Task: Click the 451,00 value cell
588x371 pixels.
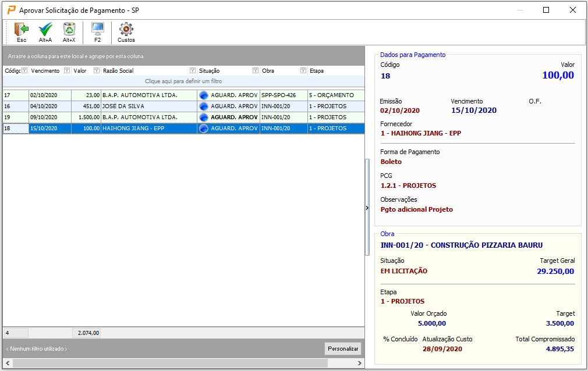Action: (86, 106)
